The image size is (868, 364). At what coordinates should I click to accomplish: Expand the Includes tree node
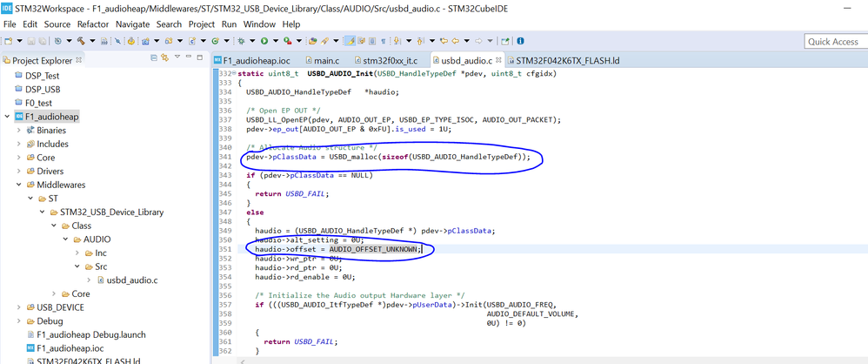(x=19, y=144)
